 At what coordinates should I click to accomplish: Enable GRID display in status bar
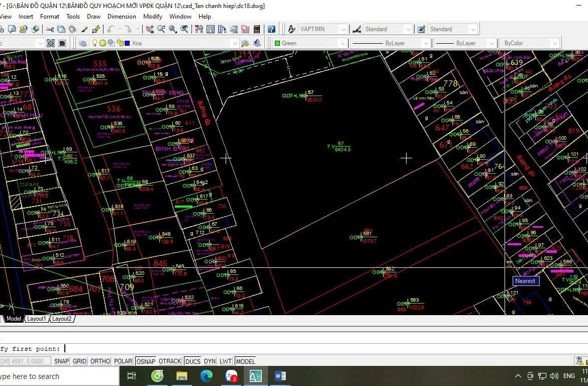tap(79, 361)
